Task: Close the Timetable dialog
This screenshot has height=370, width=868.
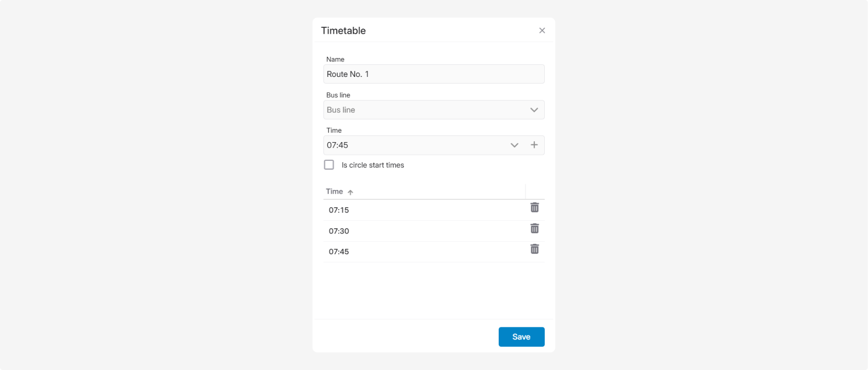Action: [542, 30]
